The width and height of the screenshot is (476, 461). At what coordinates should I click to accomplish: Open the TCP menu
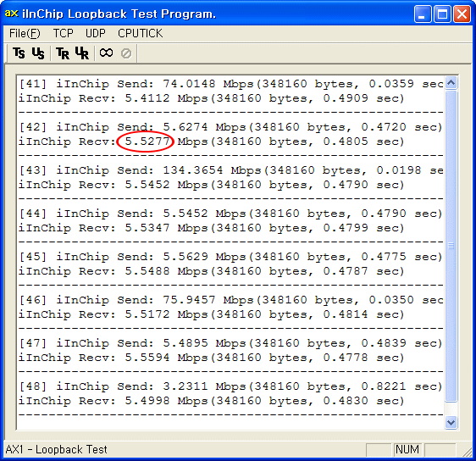point(64,33)
